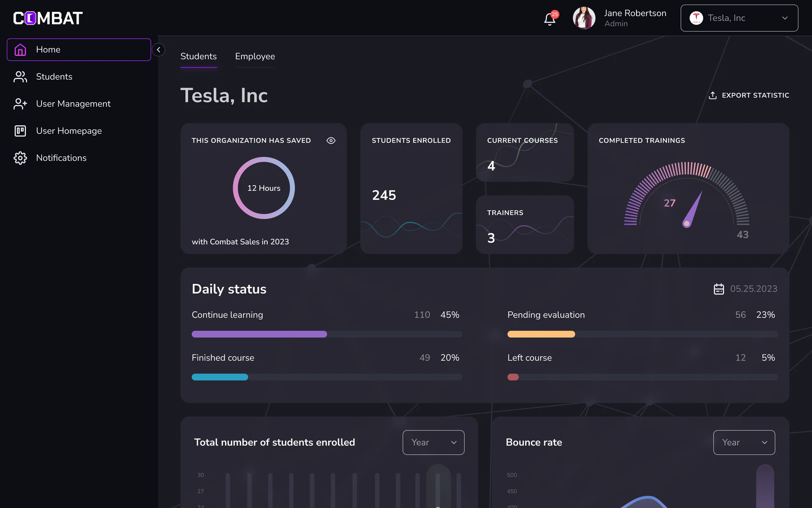Click the Students people icon in sidebar

coord(20,77)
